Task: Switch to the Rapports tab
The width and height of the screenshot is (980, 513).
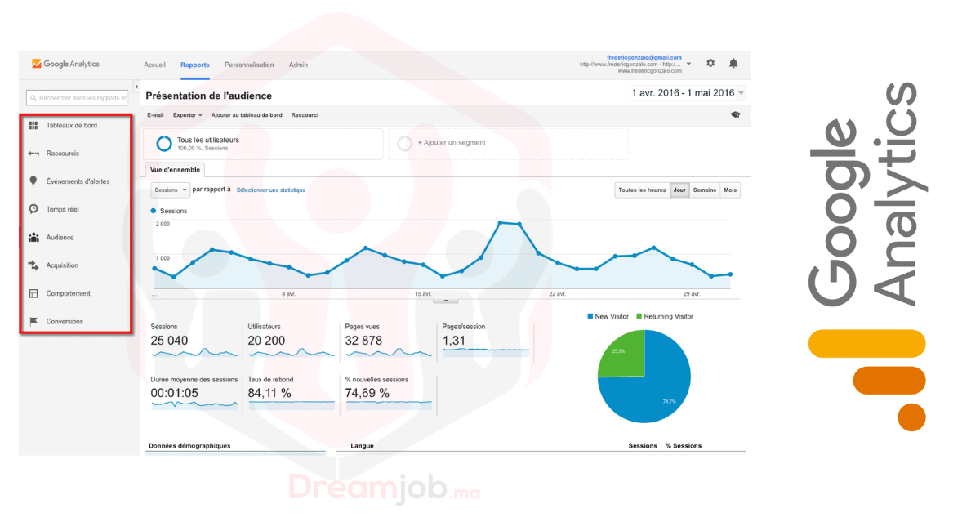Action: [195, 65]
